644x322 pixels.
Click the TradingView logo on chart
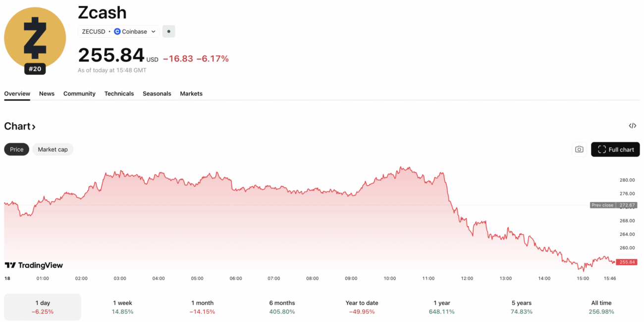(x=34, y=266)
